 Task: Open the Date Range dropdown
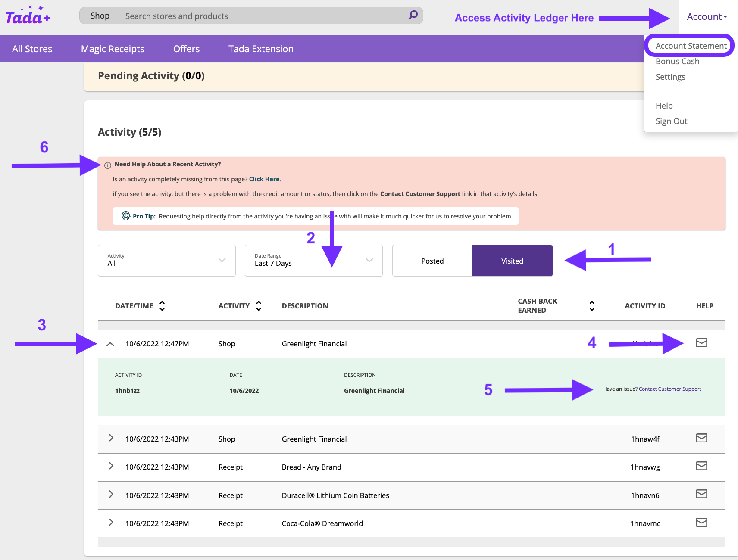pyautogui.click(x=314, y=261)
